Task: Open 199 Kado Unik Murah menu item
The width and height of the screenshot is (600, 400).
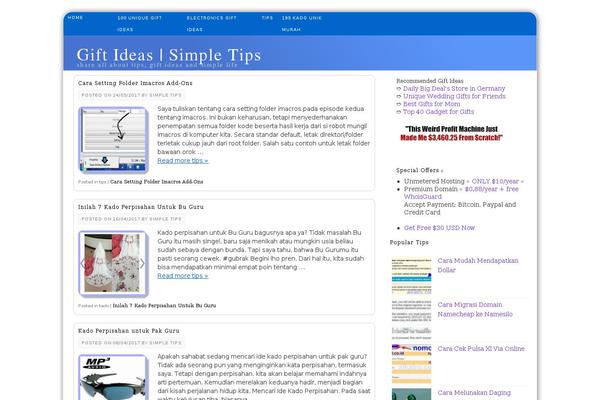Action: pyautogui.click(x=302, y=24)
